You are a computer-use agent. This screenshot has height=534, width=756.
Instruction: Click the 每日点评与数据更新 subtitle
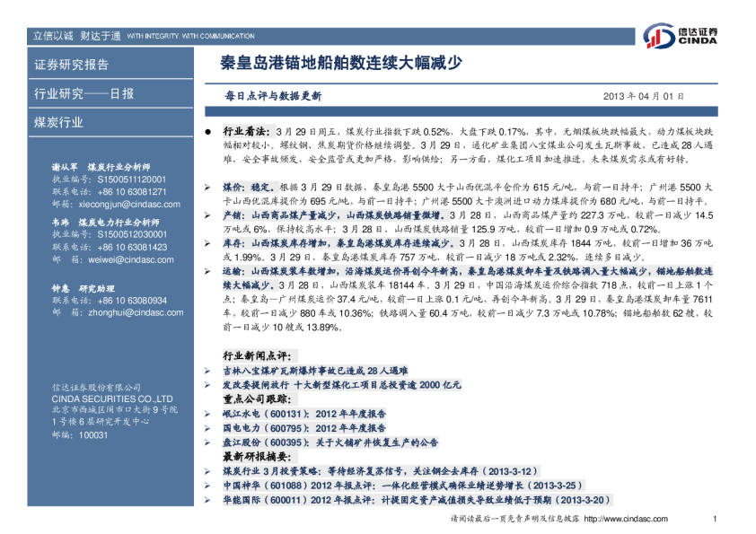(274, 94)
